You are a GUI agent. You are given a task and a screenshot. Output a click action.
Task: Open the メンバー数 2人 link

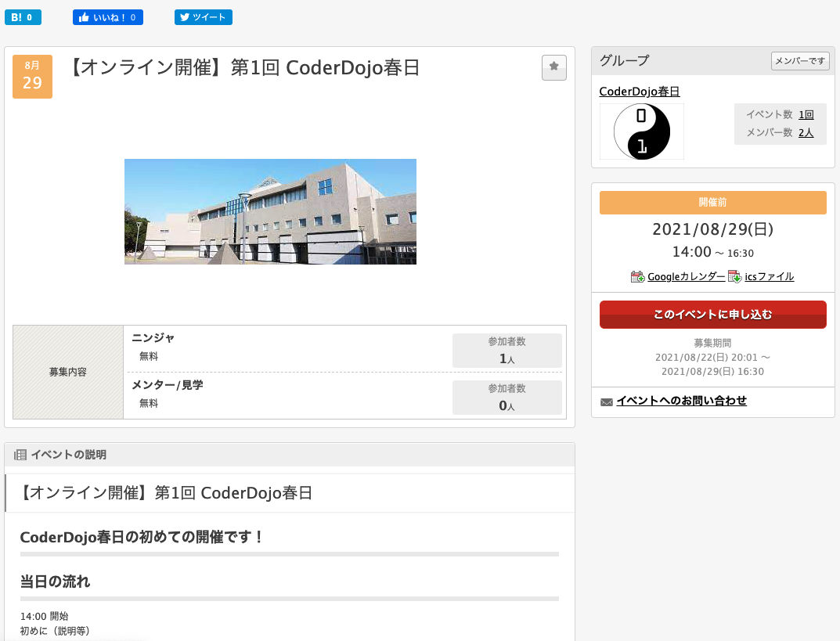[x=806, y=132]
